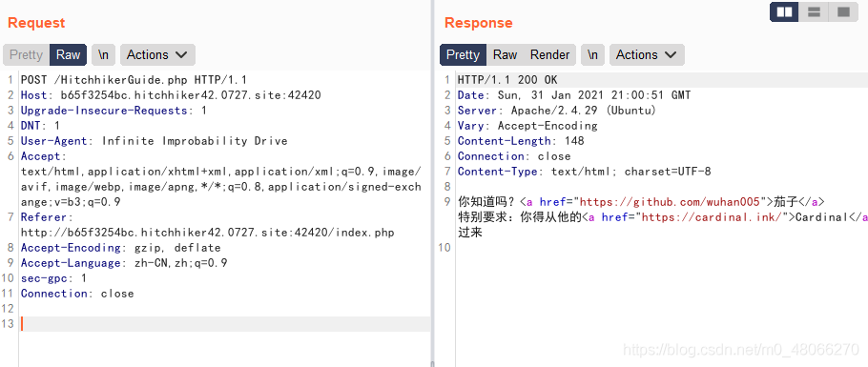Click the Response panel title

tap(478, 23)
